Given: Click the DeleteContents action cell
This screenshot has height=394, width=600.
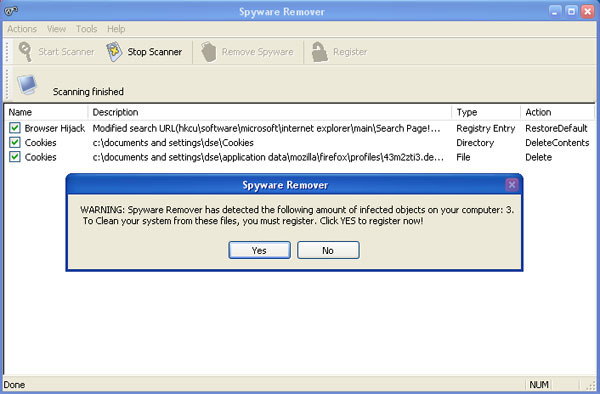Looking at the screenshot, I should click(557, 143).
